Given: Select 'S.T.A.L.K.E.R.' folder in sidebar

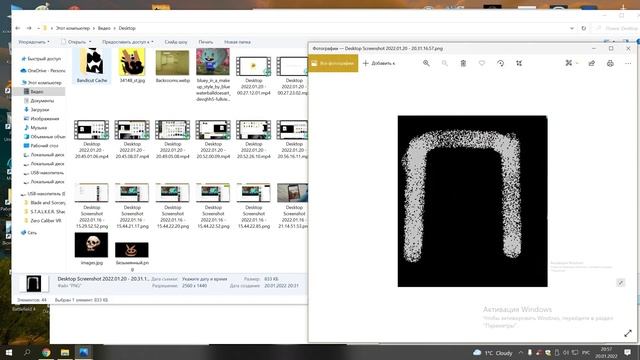Looking at the screenshot, I should tap(44, 211).
